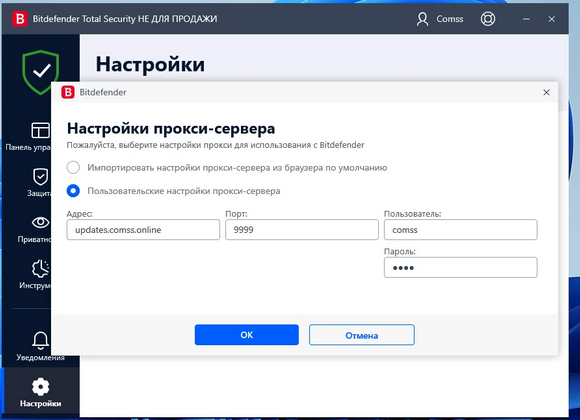Open the Настройки gear icon in sidebar
580x420 pixels.
(40, 387)
